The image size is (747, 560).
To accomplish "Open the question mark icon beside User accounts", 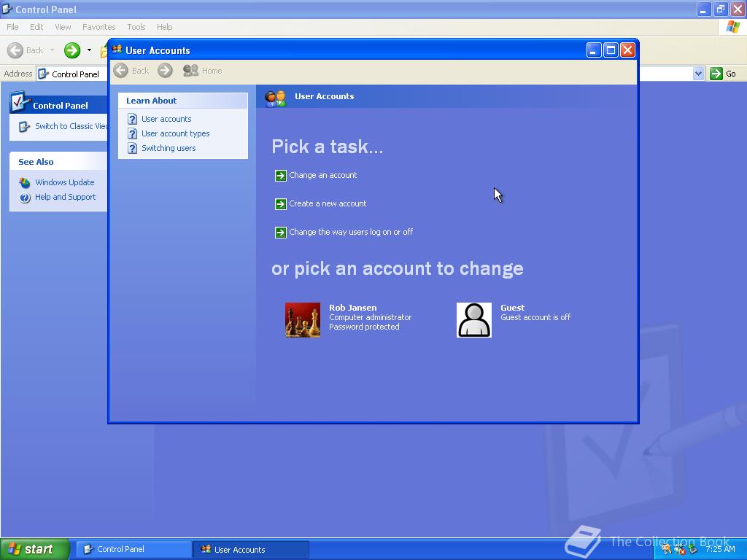I will pos(132,118).
